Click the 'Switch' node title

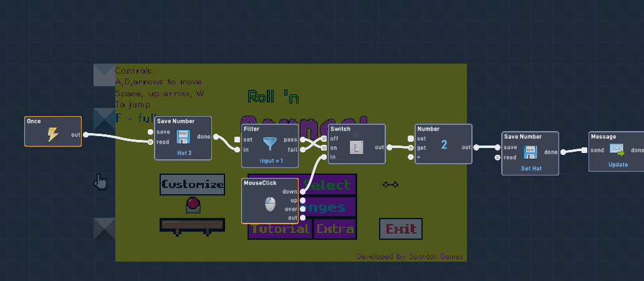(340, 129)
